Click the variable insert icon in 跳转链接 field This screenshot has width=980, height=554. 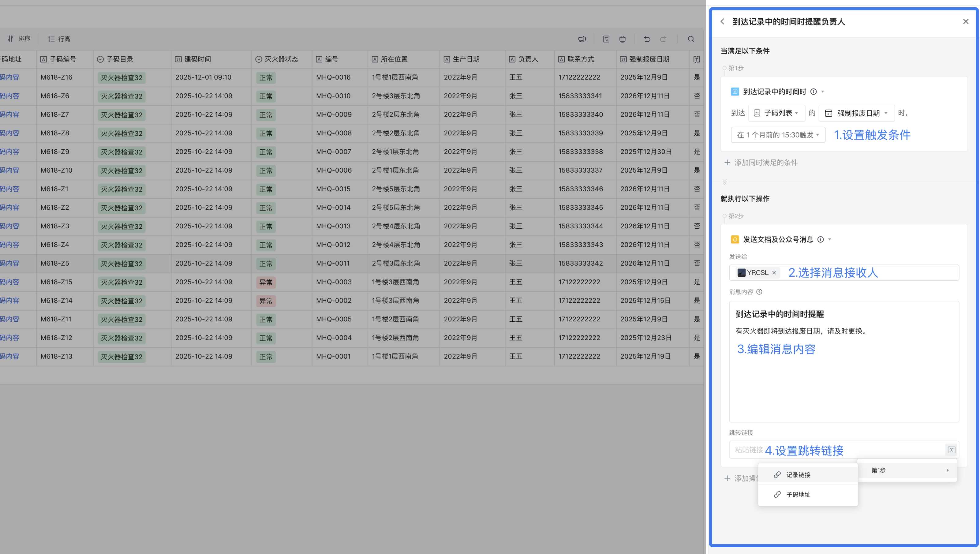click(951, 450)
